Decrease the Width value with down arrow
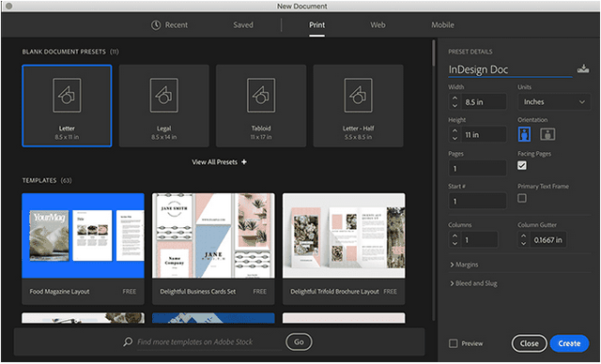The image size is (601, 364). pyautogui.click(x=455, y=106)
